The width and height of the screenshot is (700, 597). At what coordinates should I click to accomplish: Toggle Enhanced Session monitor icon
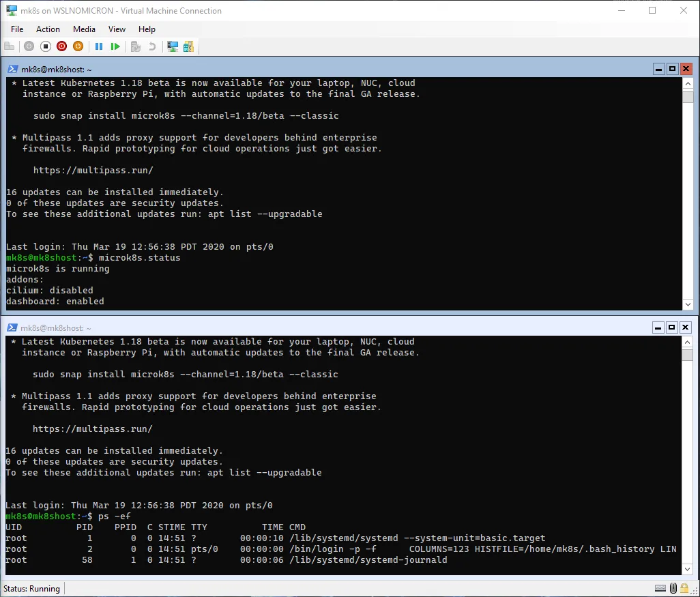coord(173,46)
